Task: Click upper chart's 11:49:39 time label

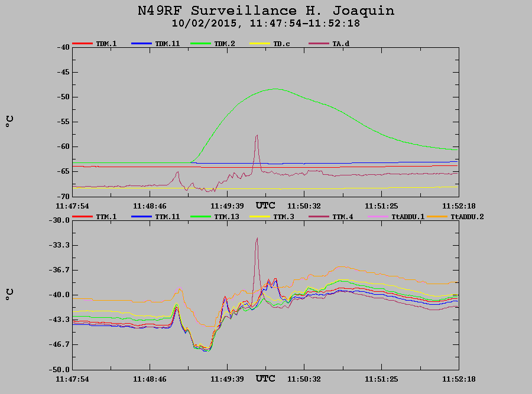Action: 227,206
